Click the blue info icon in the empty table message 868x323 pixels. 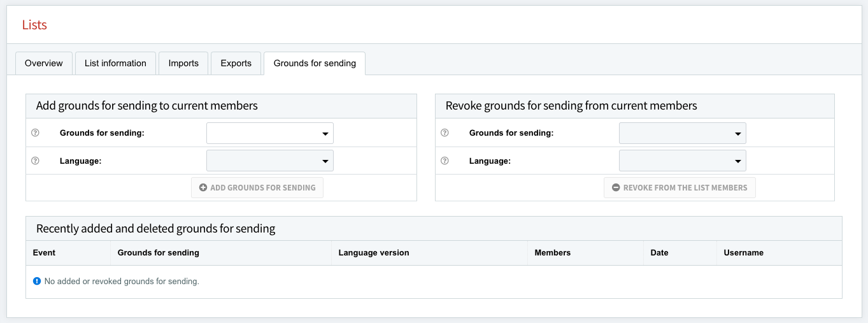coord(37,281)
